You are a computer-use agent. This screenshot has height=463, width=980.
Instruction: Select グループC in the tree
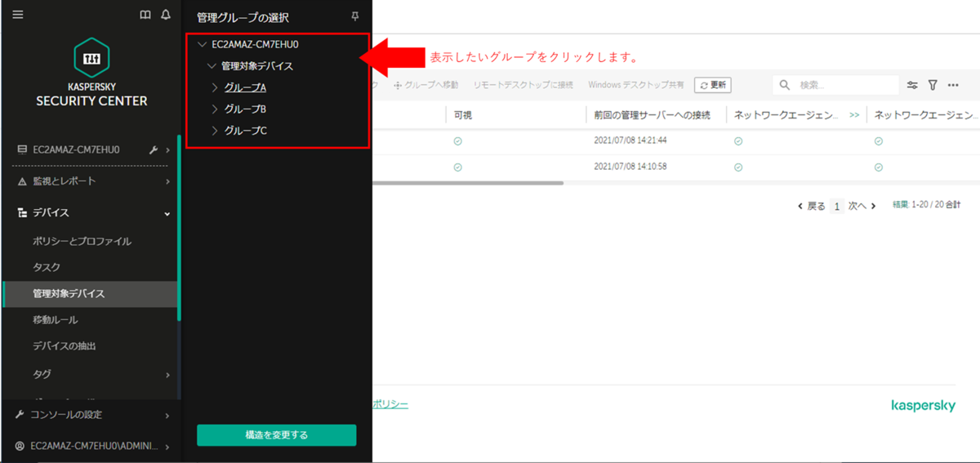(245, 131)
